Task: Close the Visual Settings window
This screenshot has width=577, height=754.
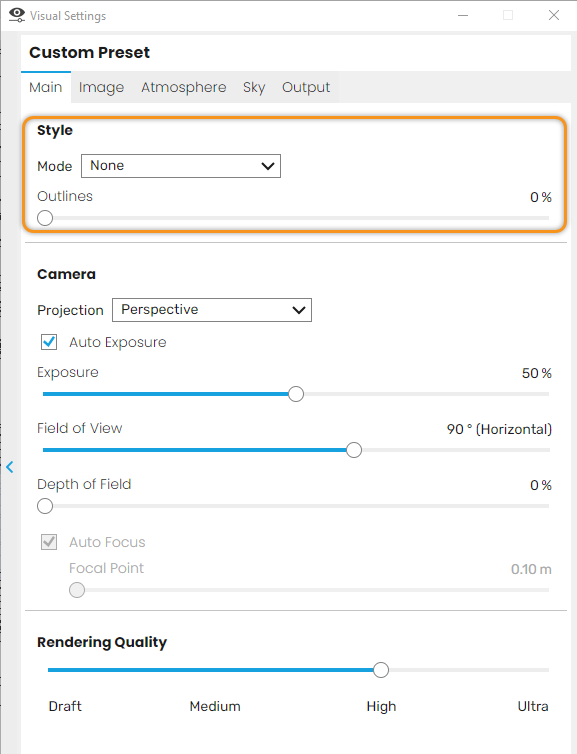Action: coord(554,15)
